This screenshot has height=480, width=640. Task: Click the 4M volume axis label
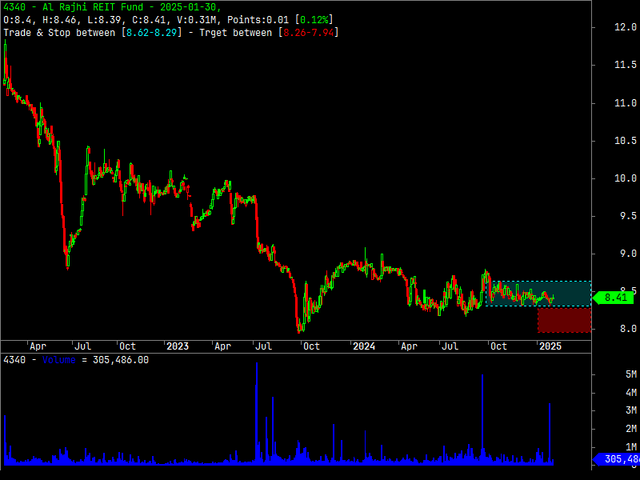(631, 393)
